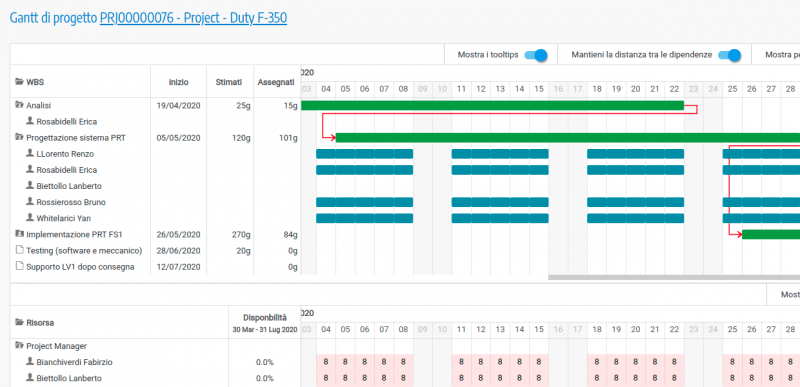Click document icon beside Supporto LV1 dopo consegna
The height and width of the screenshot is (387, 800).
click(x=19, y=266)
